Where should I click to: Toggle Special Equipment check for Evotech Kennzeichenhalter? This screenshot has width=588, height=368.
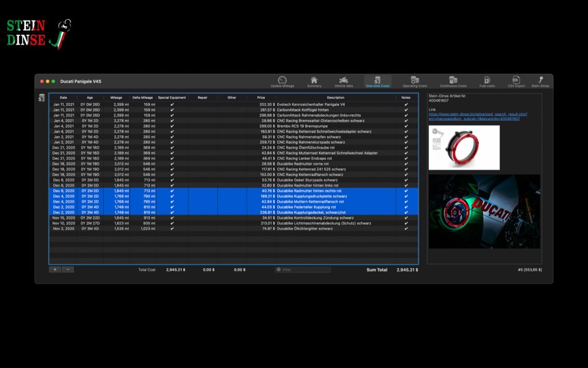click(172, 105)
